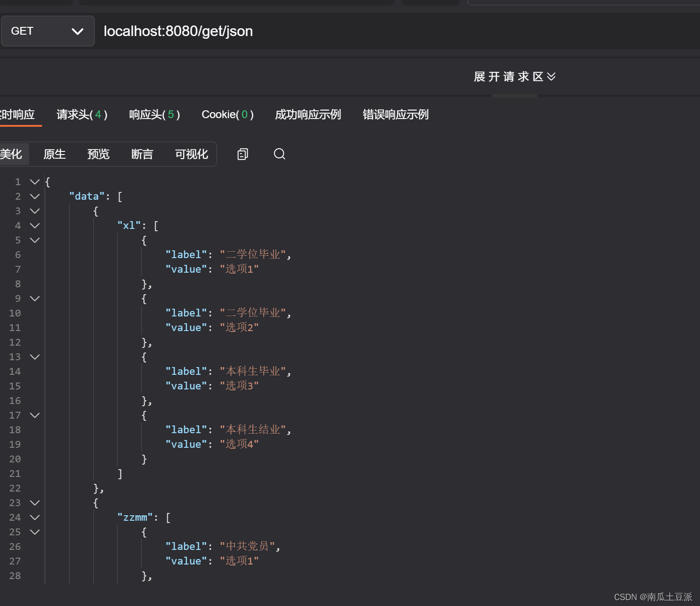The height and width of the screenshot is (606, 700).
Task: Click the search magnifier icon
Action: click(x=280, y=154)
